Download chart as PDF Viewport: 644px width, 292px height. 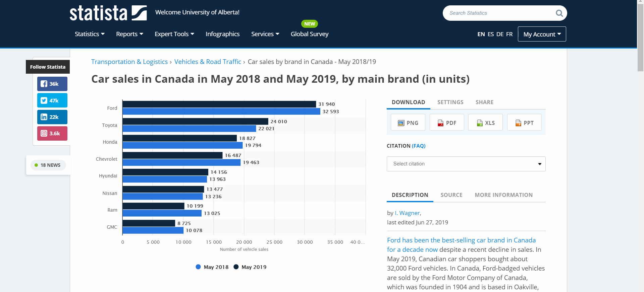pyautogui.click(x=447, y=123)
